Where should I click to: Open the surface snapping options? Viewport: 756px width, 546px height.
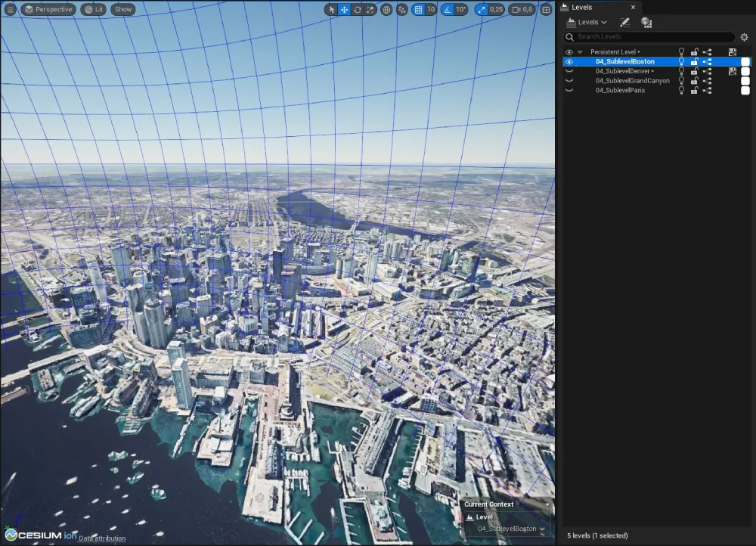[x=401, y=10]
